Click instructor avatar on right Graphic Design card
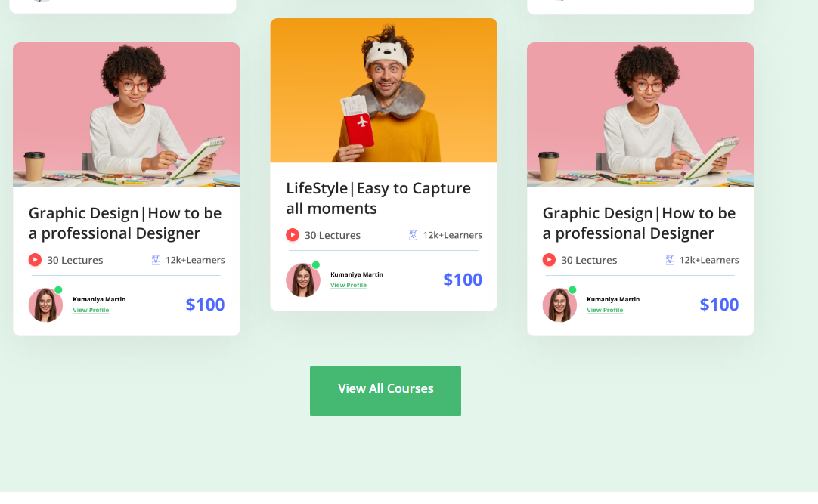818x504 pixels. point(559,305)
